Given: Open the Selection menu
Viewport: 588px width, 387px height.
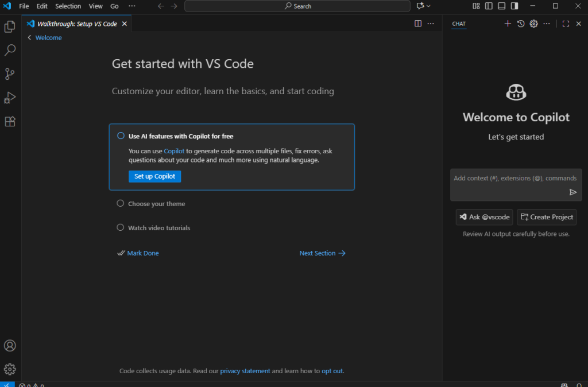Looking at the screenshot, I should tap(68, 6).
